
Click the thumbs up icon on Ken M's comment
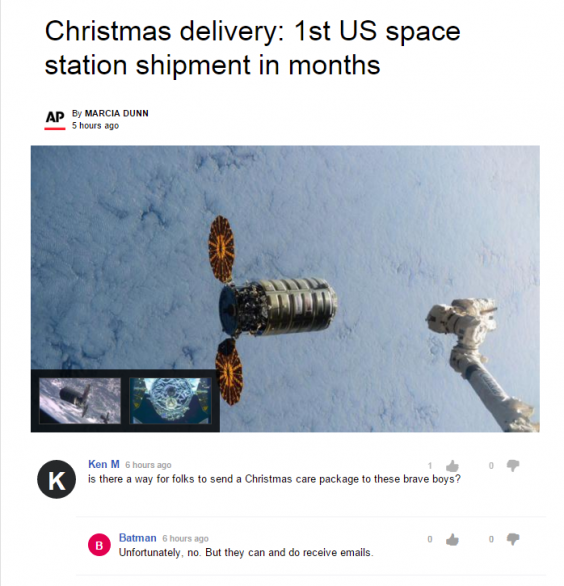(x=452, y=466)
